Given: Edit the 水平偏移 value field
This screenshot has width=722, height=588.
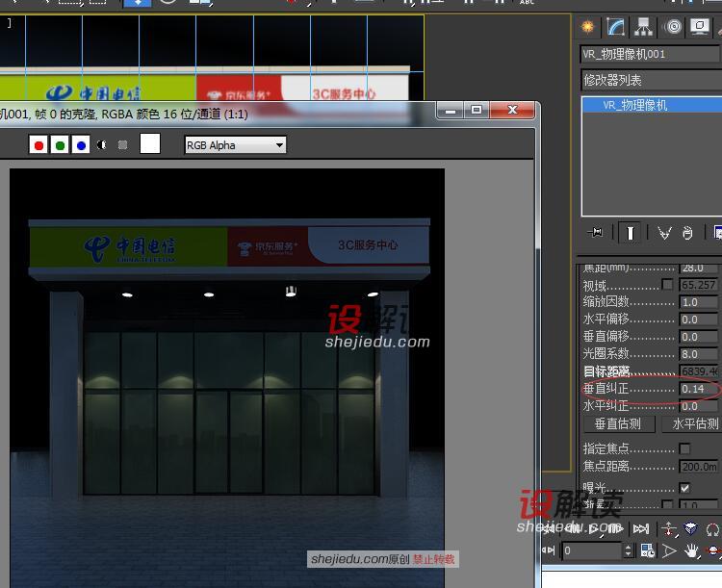Looking at the screenshot, I should tap(699, 320).
